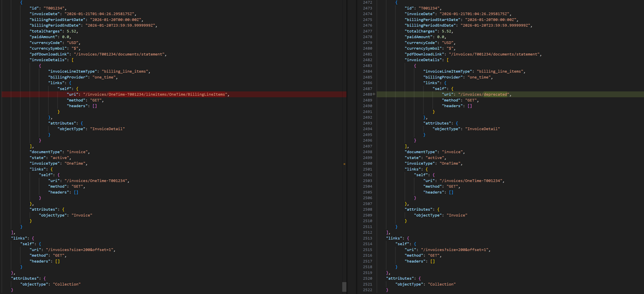Image resolution: width=644 pixels, height=294 pixels.
Task: Click "billingPeriodEndDate" value in left pane
Action: [x=120, y=25]
